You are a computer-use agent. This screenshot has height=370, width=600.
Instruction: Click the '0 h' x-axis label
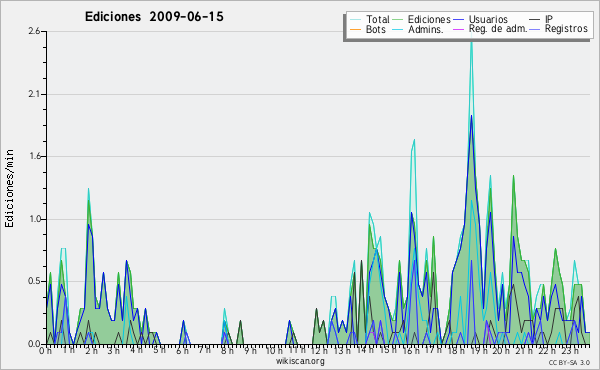click(x=46, y=351)
